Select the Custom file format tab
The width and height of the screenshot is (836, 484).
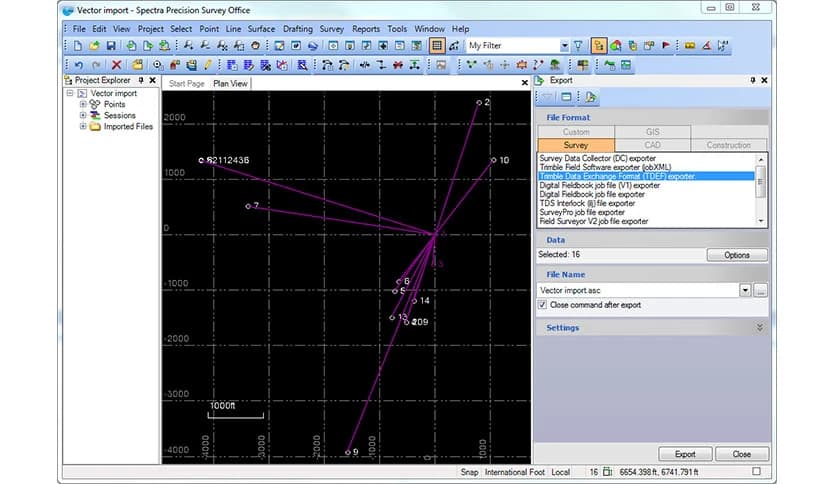tap(576, 132)
